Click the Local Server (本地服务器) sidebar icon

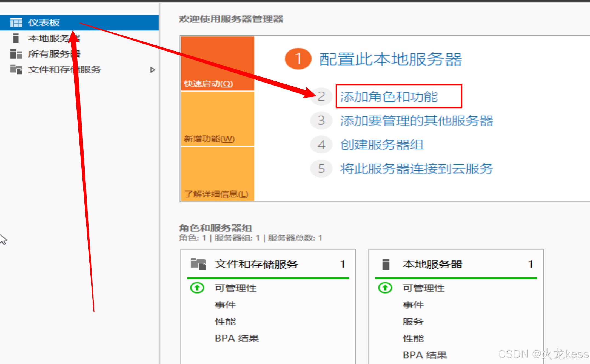coord(16,38)
